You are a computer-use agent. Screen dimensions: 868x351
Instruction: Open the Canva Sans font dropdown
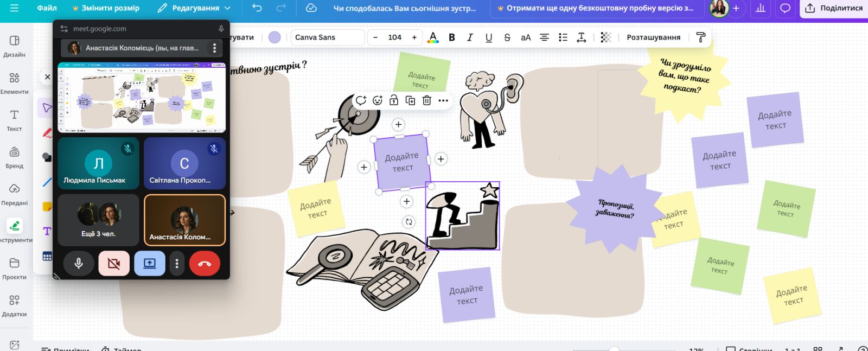pyautogui.click(x=327, y=37)
